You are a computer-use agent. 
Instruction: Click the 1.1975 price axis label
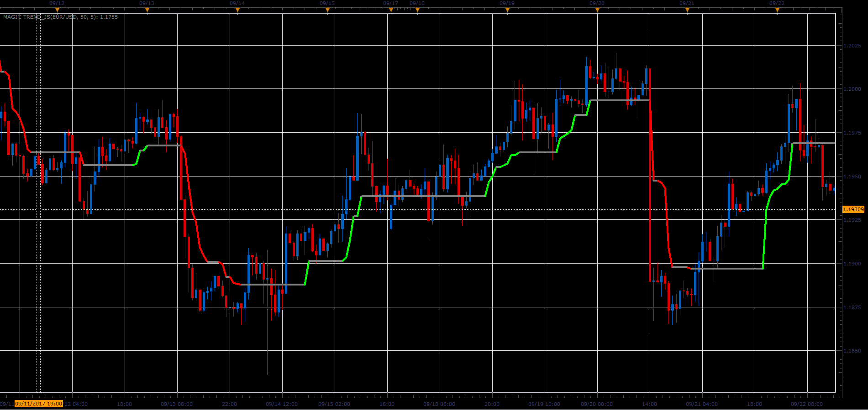click(852, 133)
